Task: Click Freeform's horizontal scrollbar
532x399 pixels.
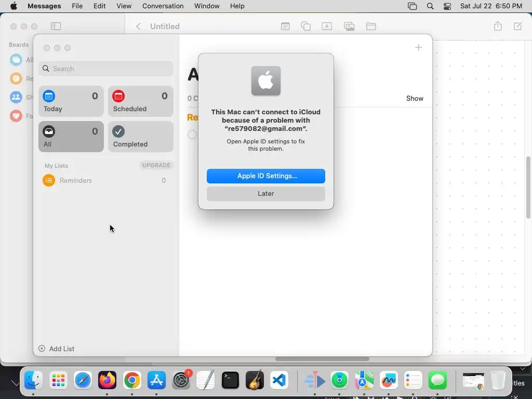Action: (x=322, y=359)
